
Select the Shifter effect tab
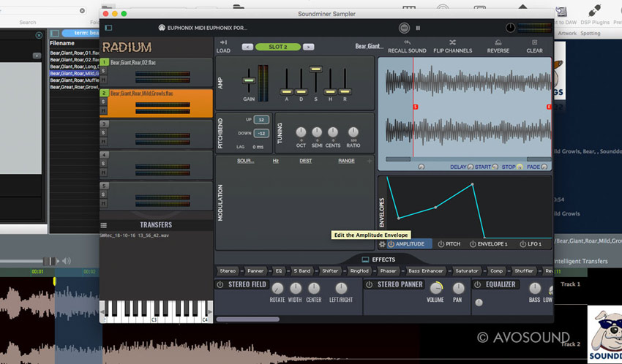click(x=330, y=271)
